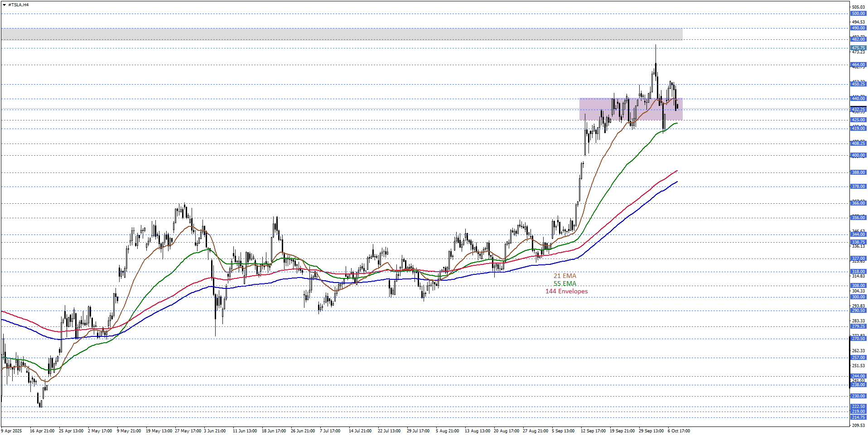Screen dimensions: 868x436
Task: Click the current price label 432.25
Action: click(x=858, y=110)
